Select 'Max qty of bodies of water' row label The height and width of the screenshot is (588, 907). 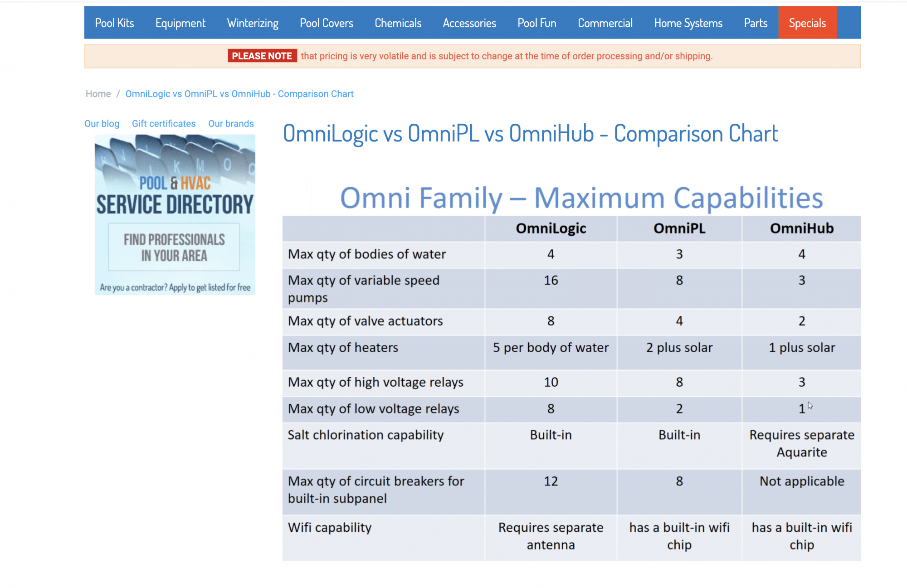tap(367, 254)
